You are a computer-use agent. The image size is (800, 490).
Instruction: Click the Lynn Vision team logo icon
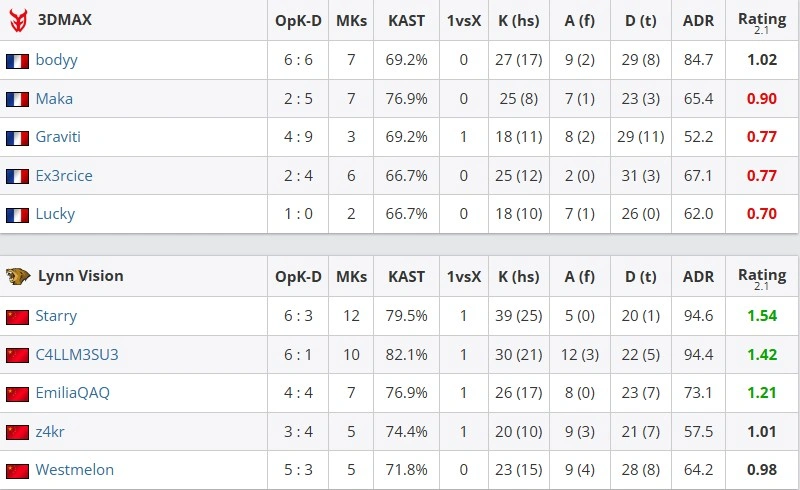[x=18, y=276]
